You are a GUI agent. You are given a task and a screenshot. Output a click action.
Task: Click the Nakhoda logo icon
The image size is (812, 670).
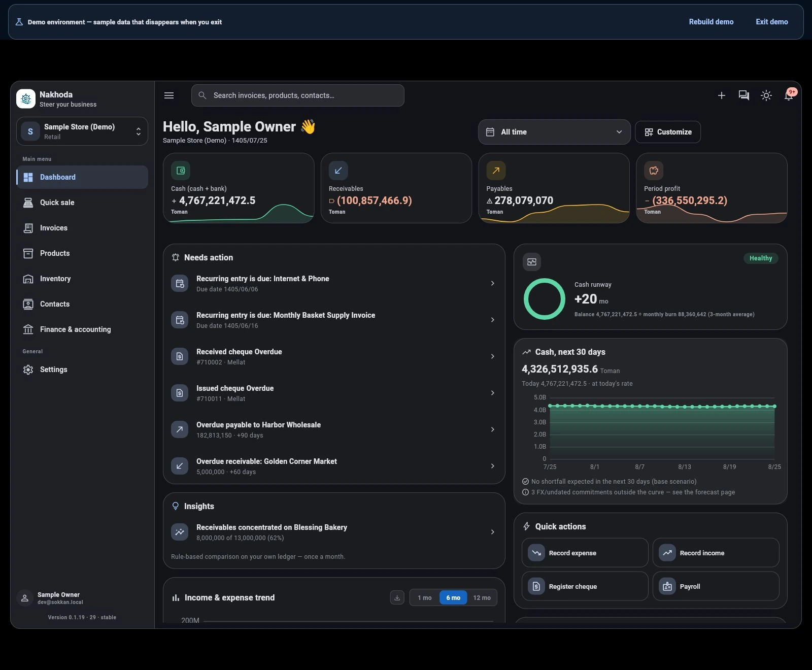pos(26,99)
